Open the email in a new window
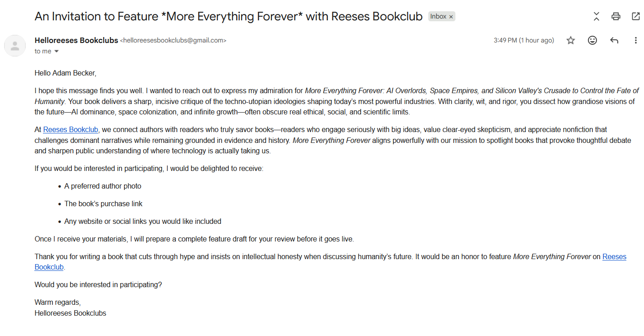 tap(635, 17)
